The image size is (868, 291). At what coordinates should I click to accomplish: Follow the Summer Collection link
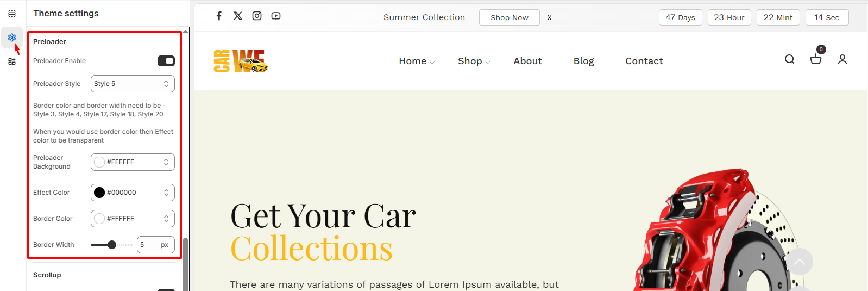click(424, 17)
